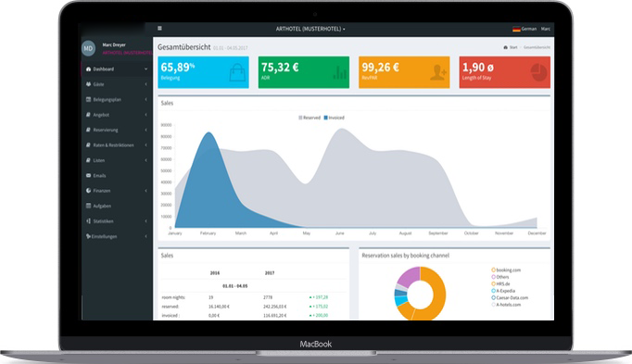Click the add-user icon on RevPAR card

coord(437,72)
